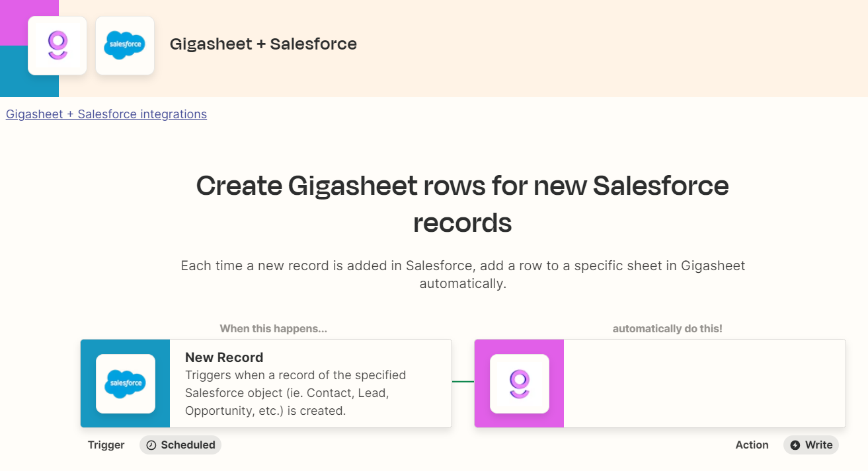Click the Write badge next to Action
Viewport: 868px width, 471px height.
coord(811,445)
